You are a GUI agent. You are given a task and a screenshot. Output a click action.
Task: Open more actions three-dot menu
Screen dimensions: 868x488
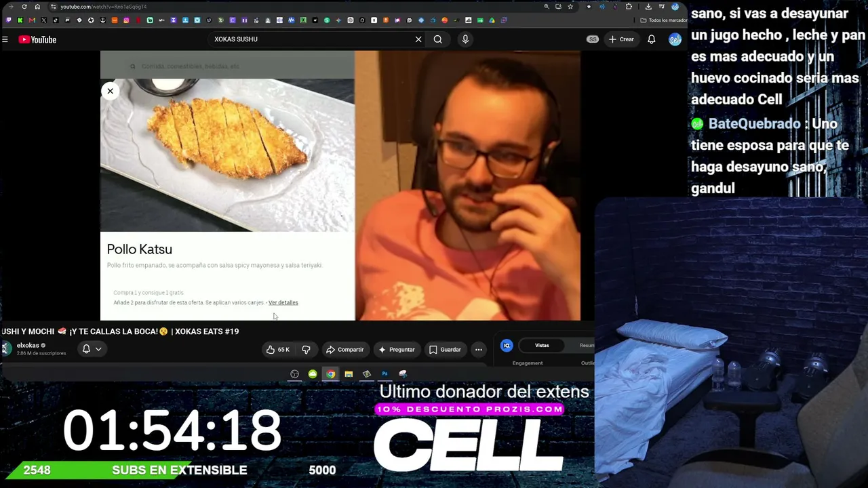pyautogui.click(x=479, y=350)
